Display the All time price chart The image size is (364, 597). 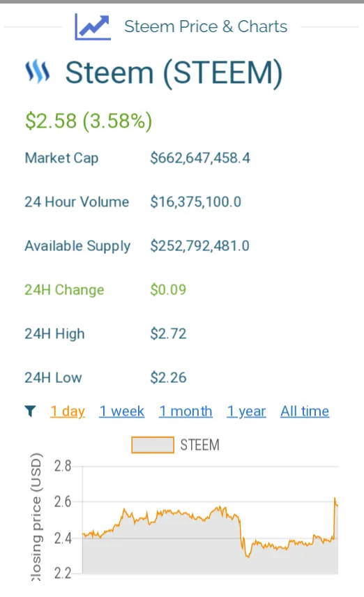tap(305, 411)
